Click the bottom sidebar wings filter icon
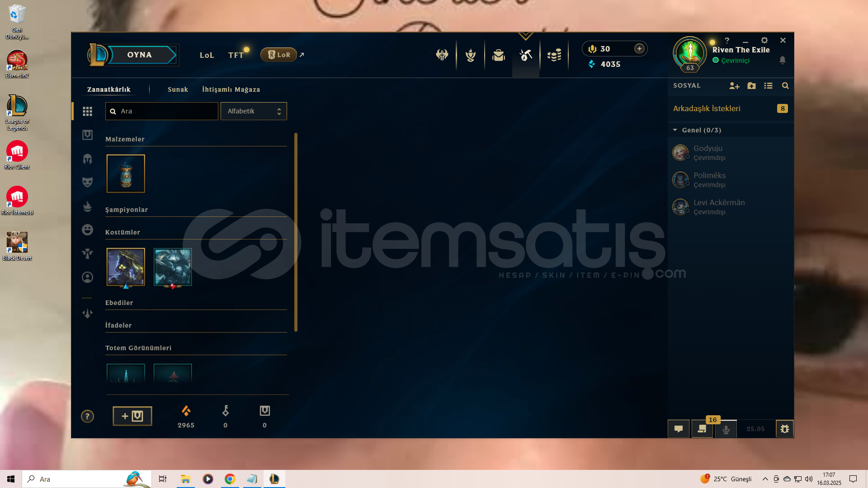The height and width of the screenshot is (488, 868). pyautogui.click(x=87, y=313)
